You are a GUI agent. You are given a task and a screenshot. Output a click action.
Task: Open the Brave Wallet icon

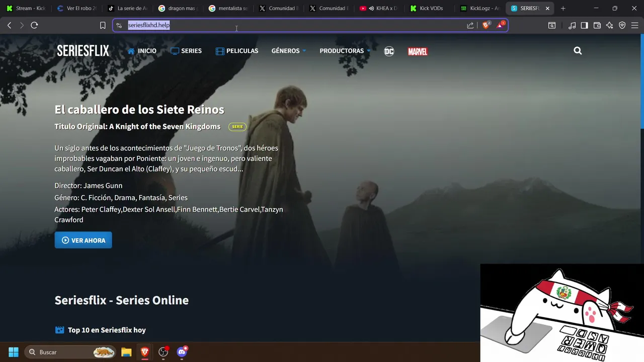(597, 25)
